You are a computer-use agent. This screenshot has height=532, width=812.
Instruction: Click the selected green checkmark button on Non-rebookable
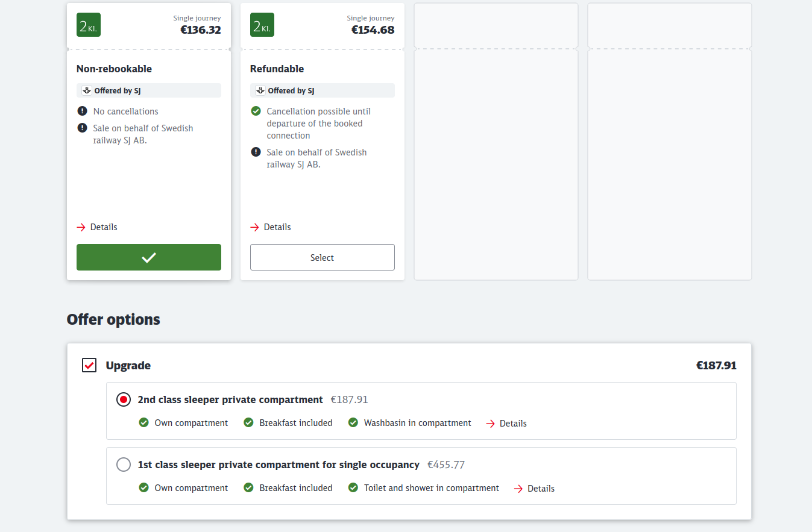[149, 257]
